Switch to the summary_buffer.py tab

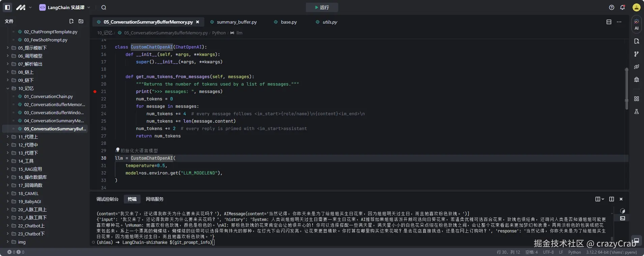(x=236, y=22)
